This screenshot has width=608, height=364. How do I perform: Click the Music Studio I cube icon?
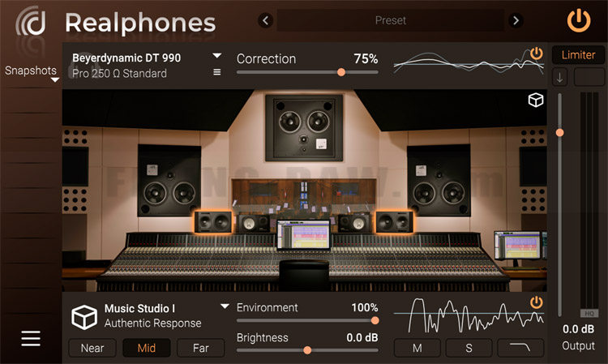click(x=84, y=317)
